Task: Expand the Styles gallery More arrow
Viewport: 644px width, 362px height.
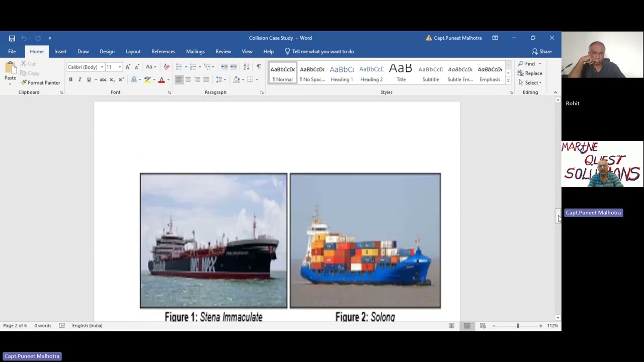Action: 508,81
